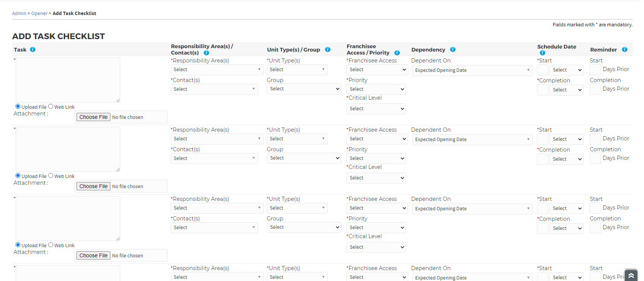Open Responsibility Area(s) dropdown in second row
Viewport: 644px width, 281px height.
[x=217, y=139]
